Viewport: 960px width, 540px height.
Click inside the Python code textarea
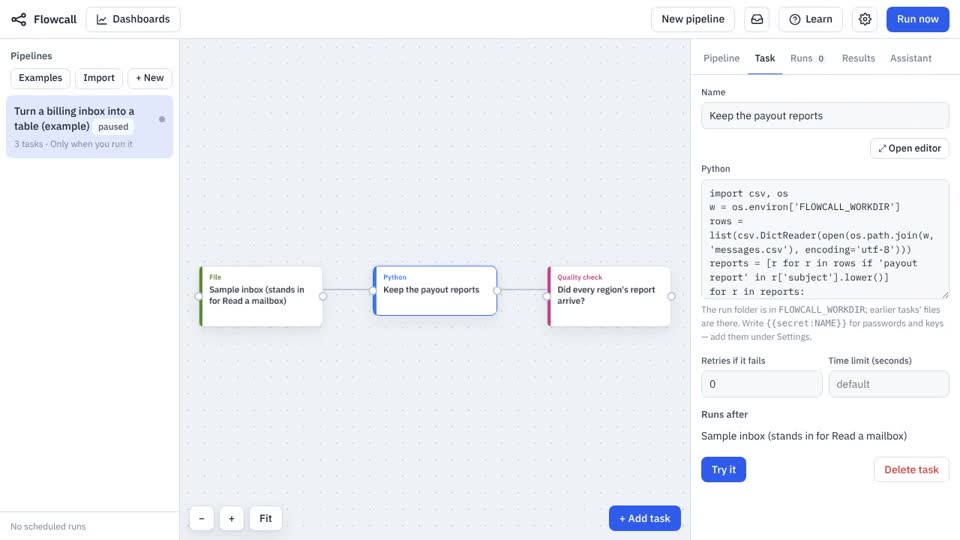(x=825, y=239)
